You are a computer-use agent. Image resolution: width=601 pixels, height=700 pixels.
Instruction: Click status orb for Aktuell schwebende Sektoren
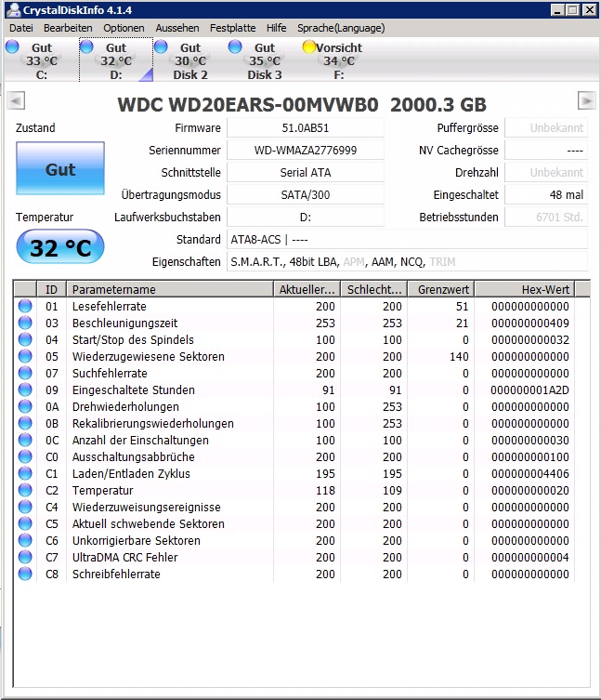[25, 523]
